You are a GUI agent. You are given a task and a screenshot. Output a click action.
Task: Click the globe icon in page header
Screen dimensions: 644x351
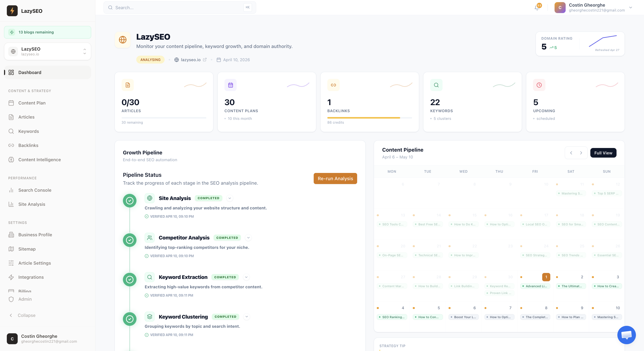coord(122,39)
